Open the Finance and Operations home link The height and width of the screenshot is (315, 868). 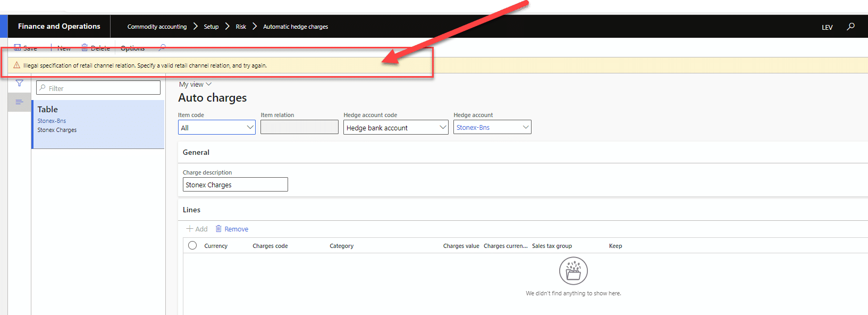tap(59, 26)
